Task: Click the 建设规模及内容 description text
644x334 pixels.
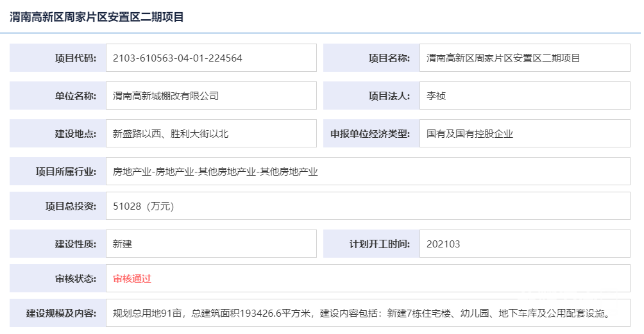Action: [360, 313]
